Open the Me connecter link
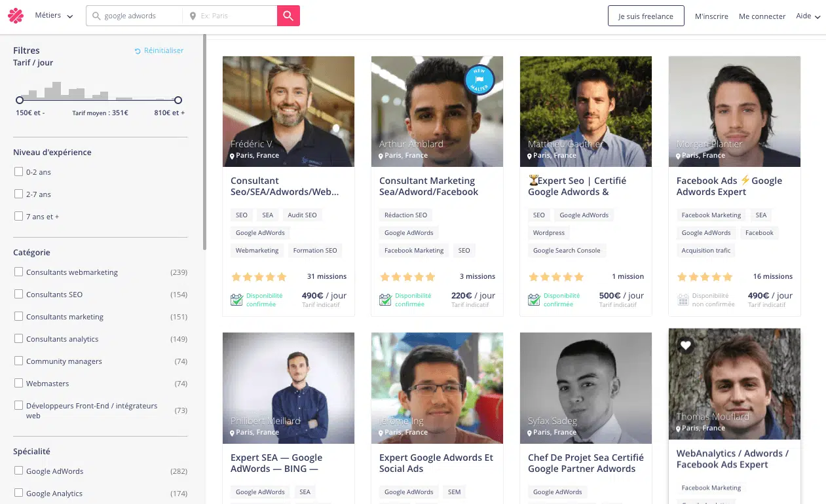 762,16
